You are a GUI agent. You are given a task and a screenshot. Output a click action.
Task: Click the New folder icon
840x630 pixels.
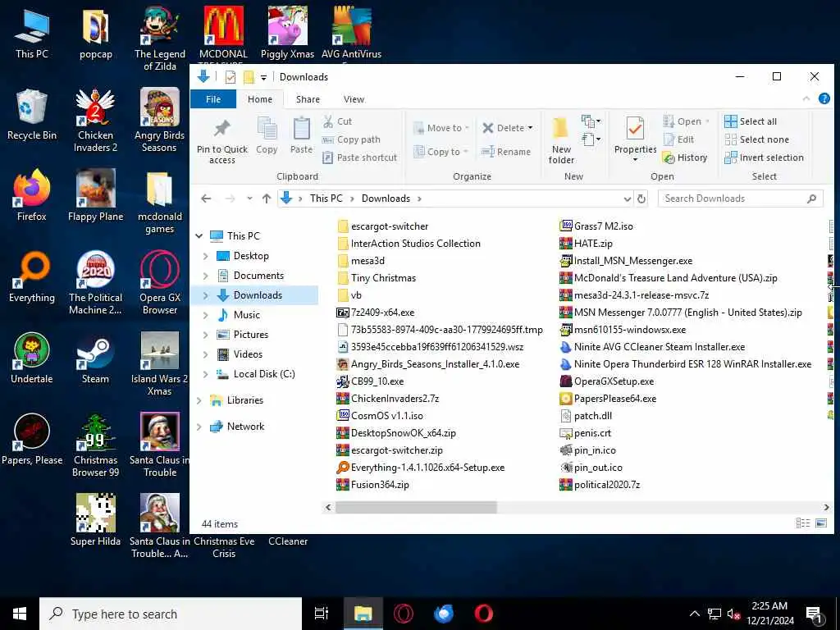pyautogui.click(x=560, y=129)
